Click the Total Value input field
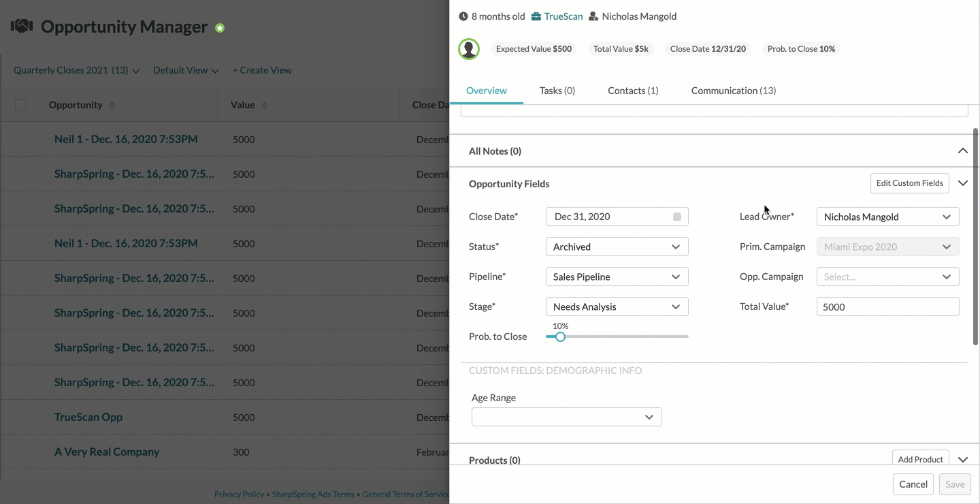980x504 pixels. [888, 306]
